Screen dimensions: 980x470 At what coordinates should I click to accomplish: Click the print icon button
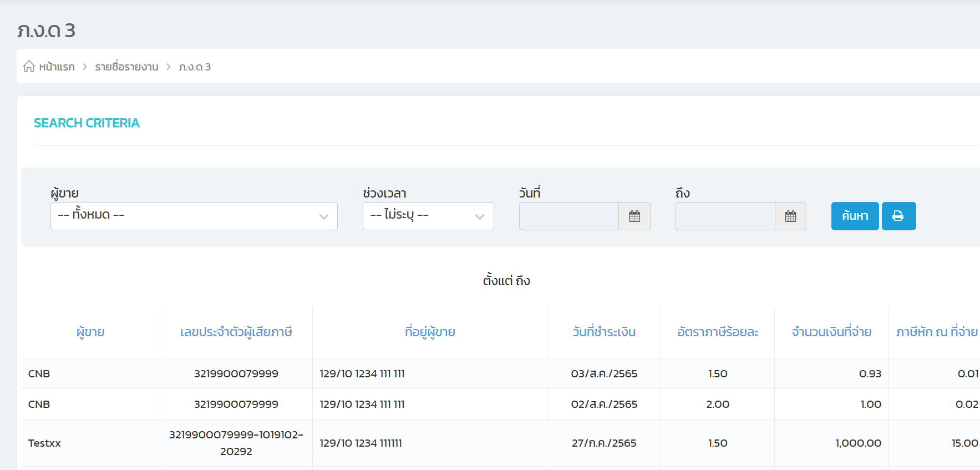898,216
